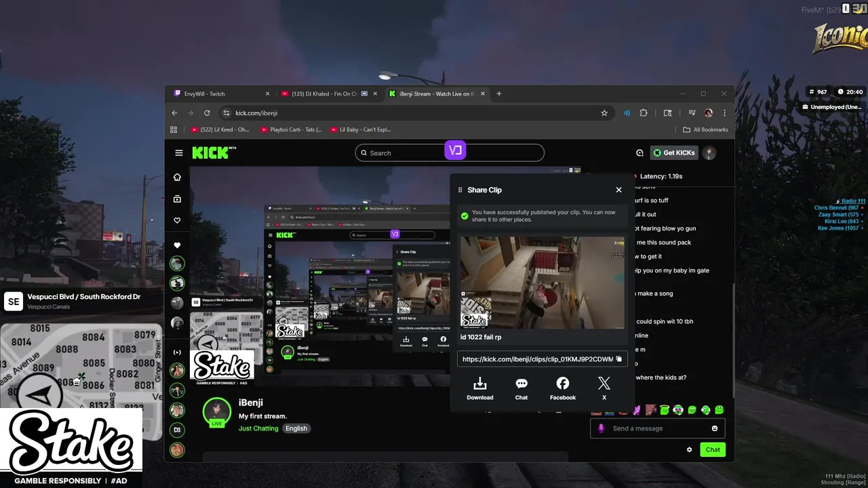Click the clip title 'id 1022 fail rp'
This screenshot has width=868, height=488.
click(x=481, y=337)
